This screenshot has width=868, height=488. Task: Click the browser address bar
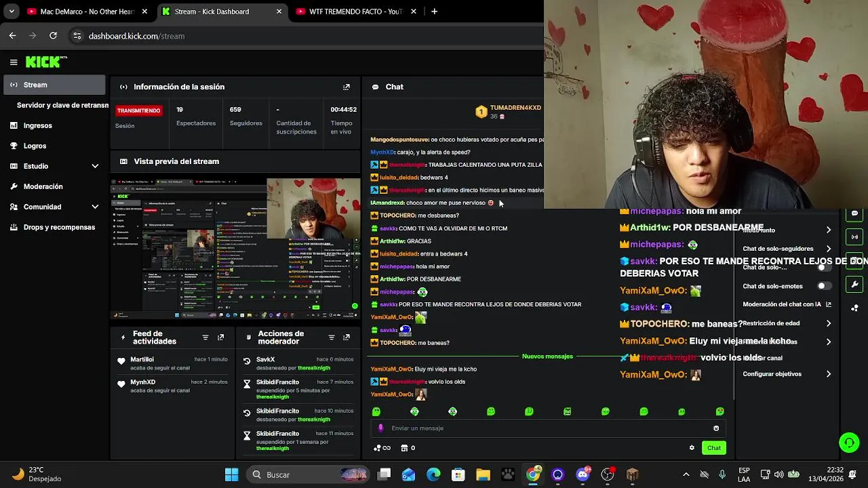305,36
